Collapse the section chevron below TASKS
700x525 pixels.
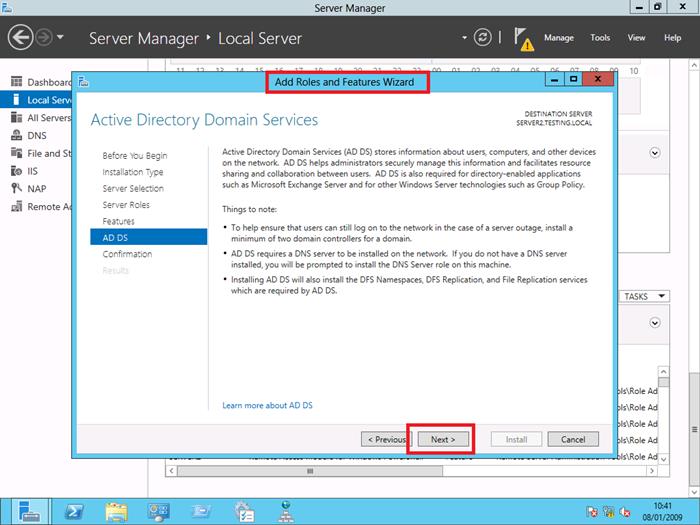[x=654, y=322]
